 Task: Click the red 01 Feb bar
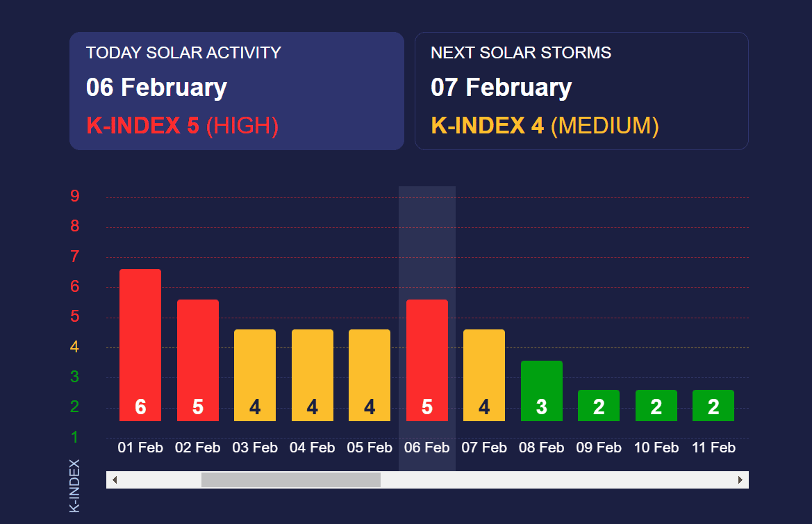(x=140, y=345)
